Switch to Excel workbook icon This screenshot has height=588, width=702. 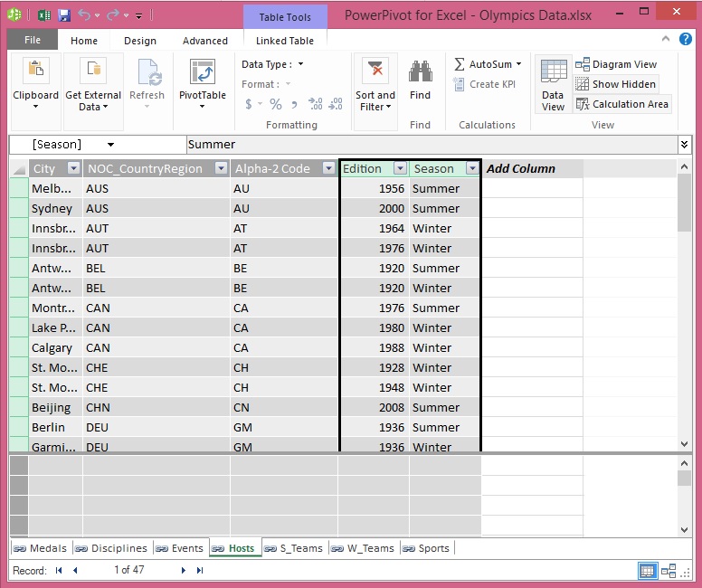tap(43, 15)
